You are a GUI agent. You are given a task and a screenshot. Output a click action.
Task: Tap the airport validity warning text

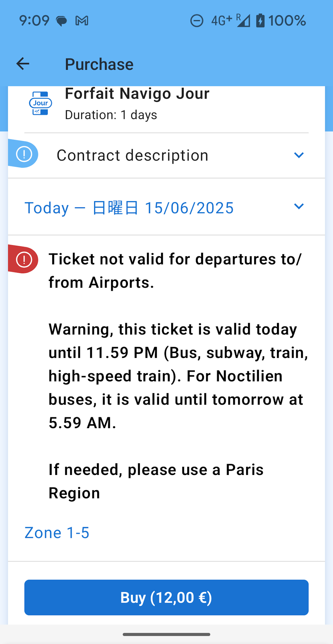coord(175,271)
